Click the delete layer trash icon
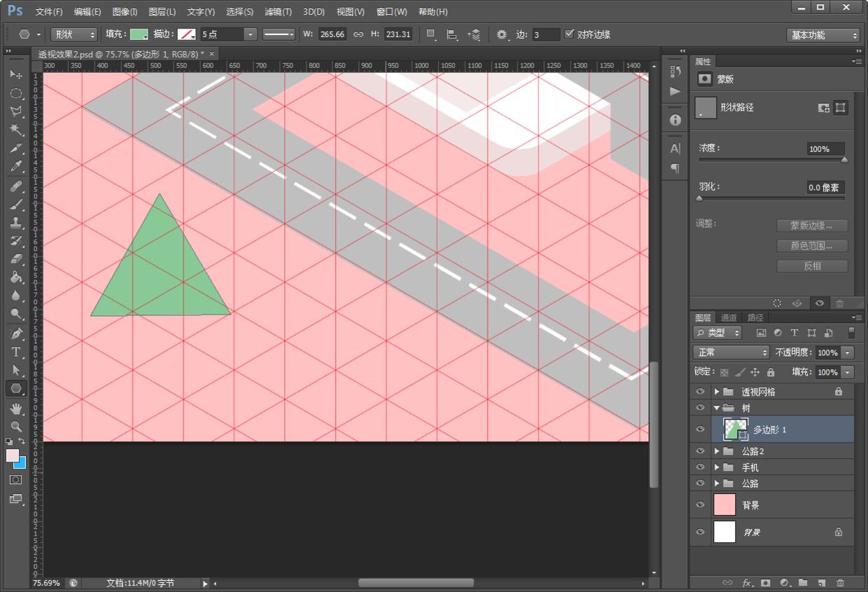Image resolution: width=868 pixels, height=592 pixels. [x=840, y=582]
